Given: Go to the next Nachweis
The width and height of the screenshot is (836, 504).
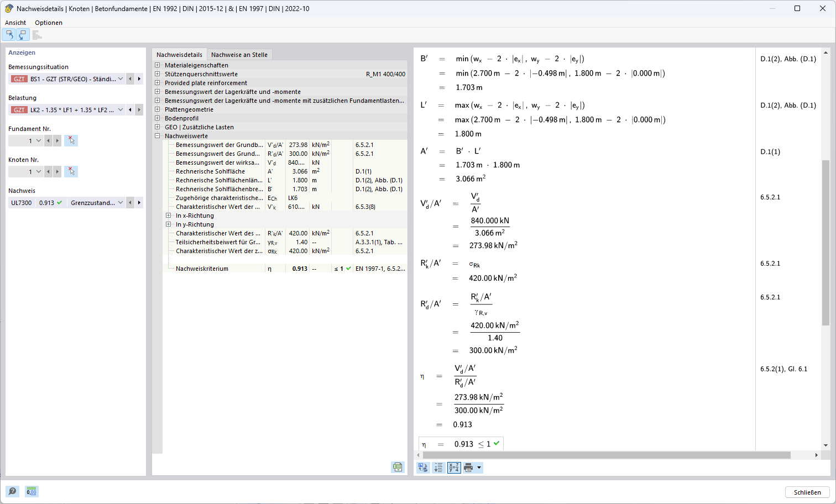Looking at the screenshot, I should point(139,203).
